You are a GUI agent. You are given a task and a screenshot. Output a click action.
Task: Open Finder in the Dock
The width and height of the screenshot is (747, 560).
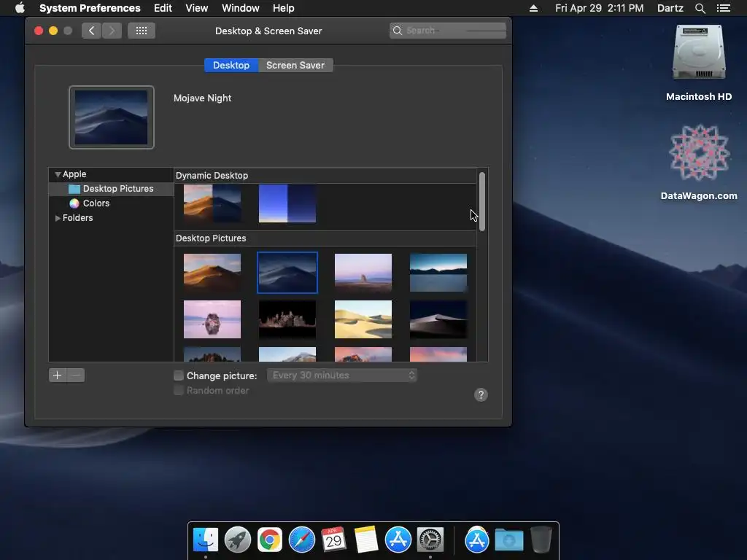205,540
